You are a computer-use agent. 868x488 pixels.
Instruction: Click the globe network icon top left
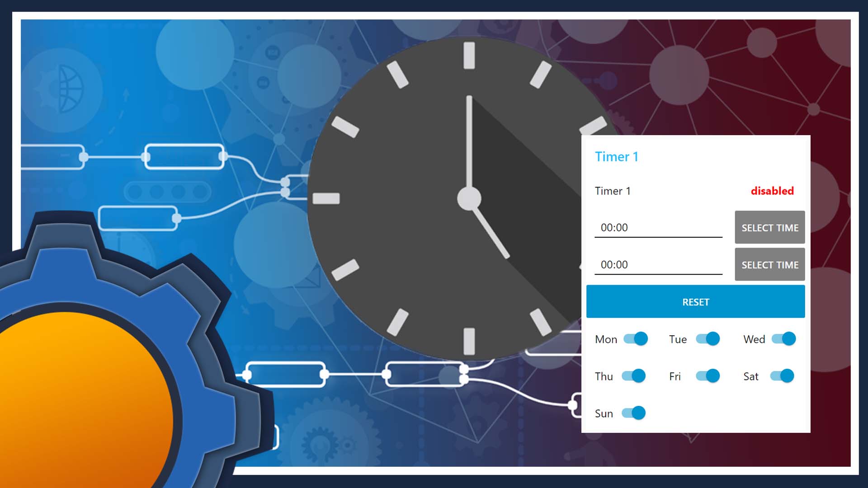coord(64,90)
